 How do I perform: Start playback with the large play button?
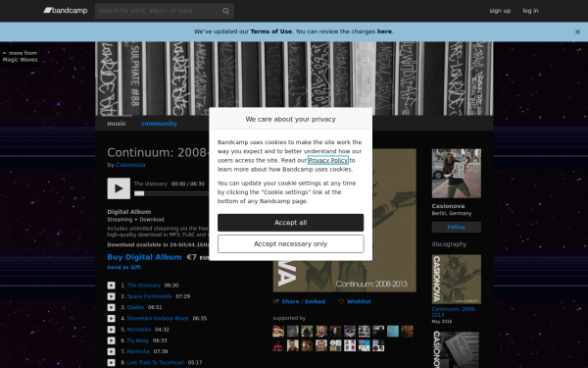(x=119, y=188)
